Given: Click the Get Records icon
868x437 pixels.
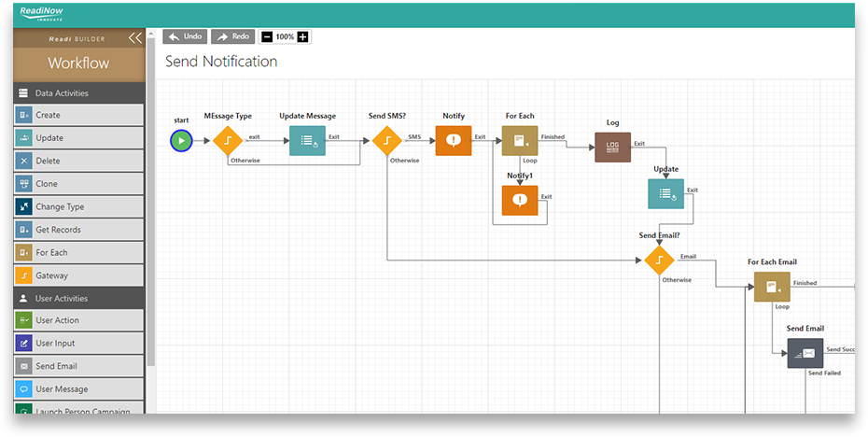Looking at the screenshot, I should (24, 230).
